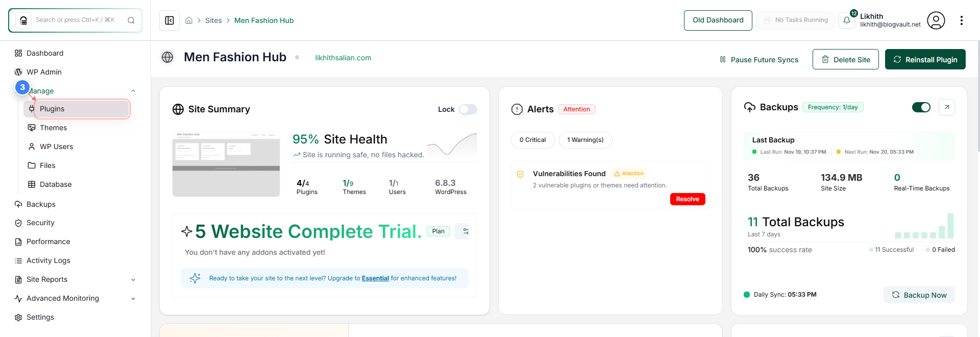Focus the search input field
Image resolution: width=980 pixels, height=337 pixels.
[x=75, y=20]
